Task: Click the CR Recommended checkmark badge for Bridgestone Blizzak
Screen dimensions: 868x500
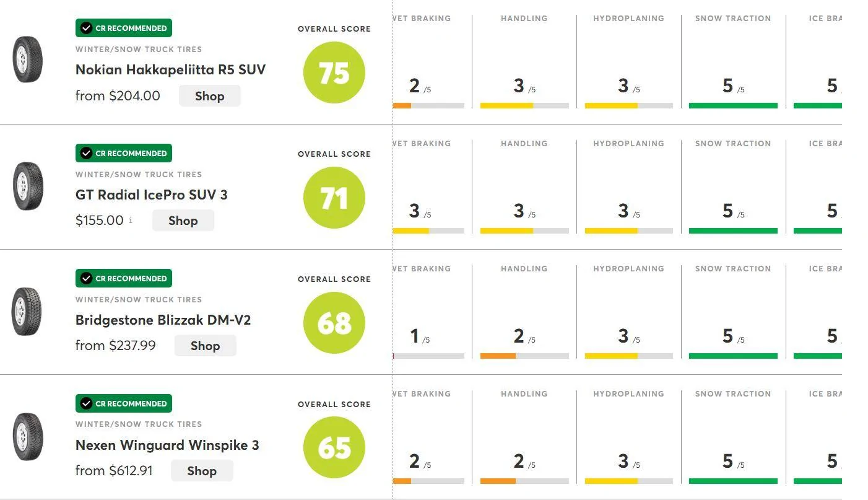Action: point(124,278)
